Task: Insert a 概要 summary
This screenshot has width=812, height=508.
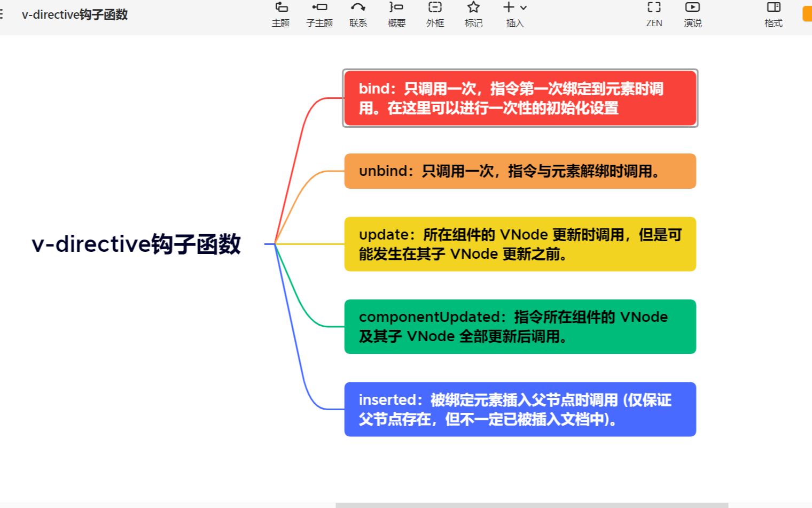Action: click(396, 14)
